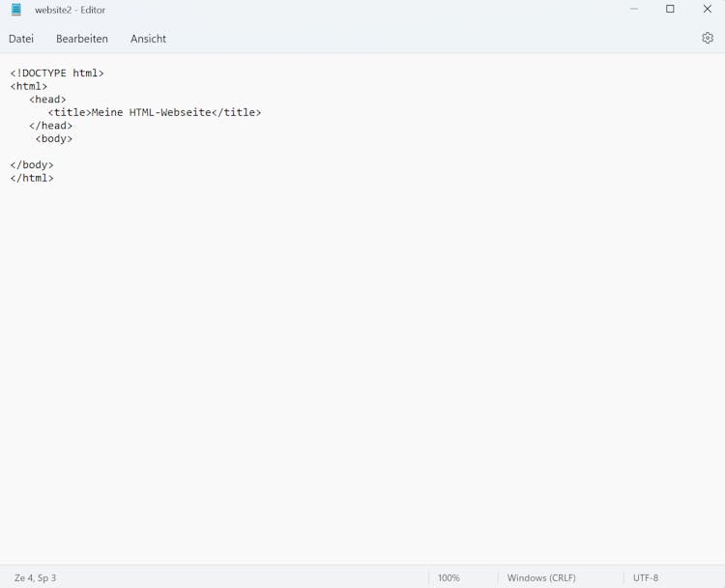Click the UTF-8 encoding status entry
This screenshot has width=725, height=588.
pyautogui.click(x=646, y=577)
